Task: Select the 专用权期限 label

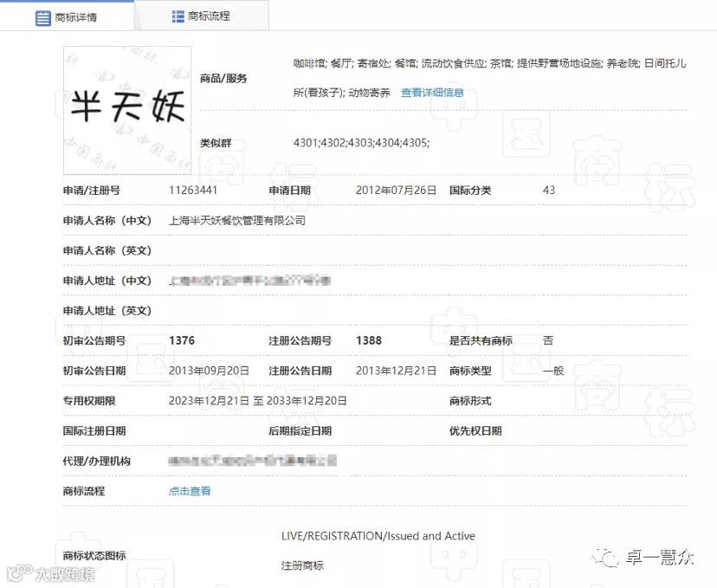Action: click(89, 401)
